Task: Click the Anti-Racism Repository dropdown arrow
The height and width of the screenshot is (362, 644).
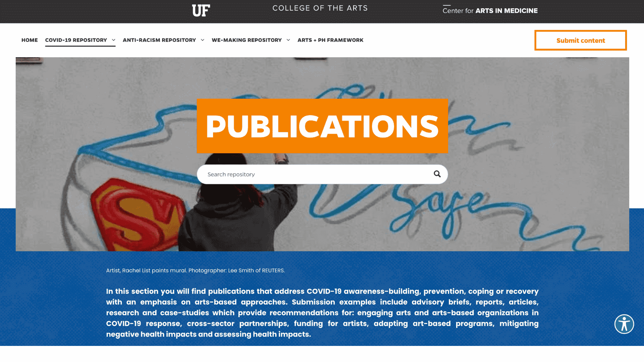Action: (203, 40)
